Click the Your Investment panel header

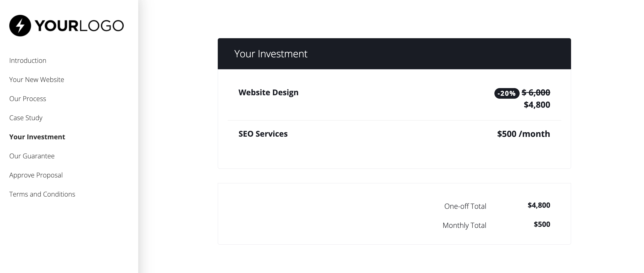(x=271, y=54)
